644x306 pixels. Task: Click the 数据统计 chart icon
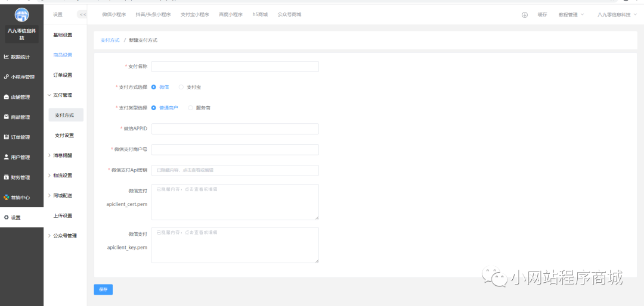pyautogui.click(x=6, y=57)
